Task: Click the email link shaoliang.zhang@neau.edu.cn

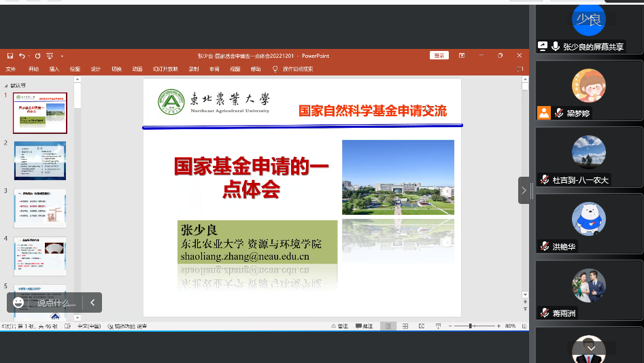Action: [x=245, y=256]
